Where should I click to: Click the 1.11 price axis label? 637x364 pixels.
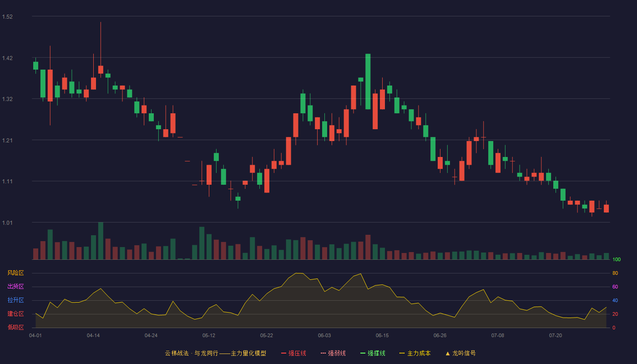point(7,182)
